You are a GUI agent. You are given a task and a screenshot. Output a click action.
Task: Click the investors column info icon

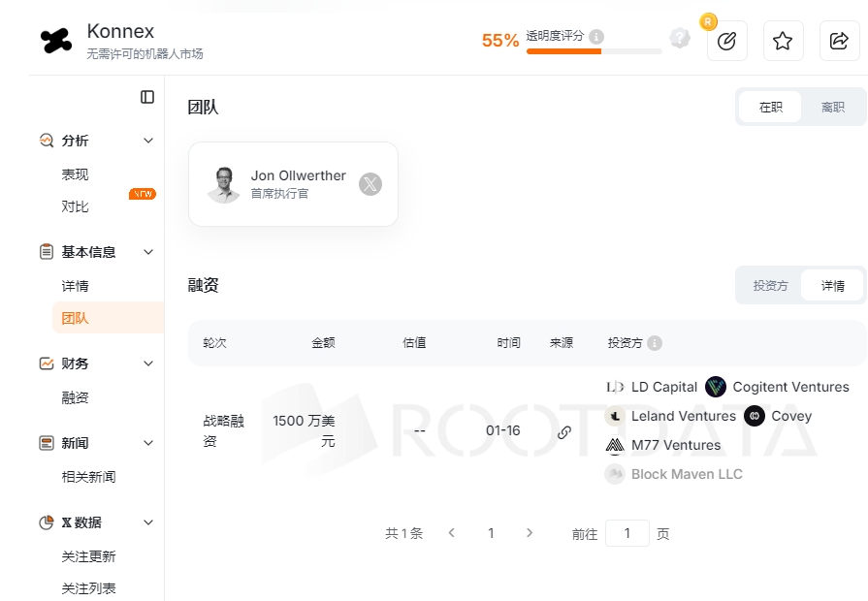point(655,343)
